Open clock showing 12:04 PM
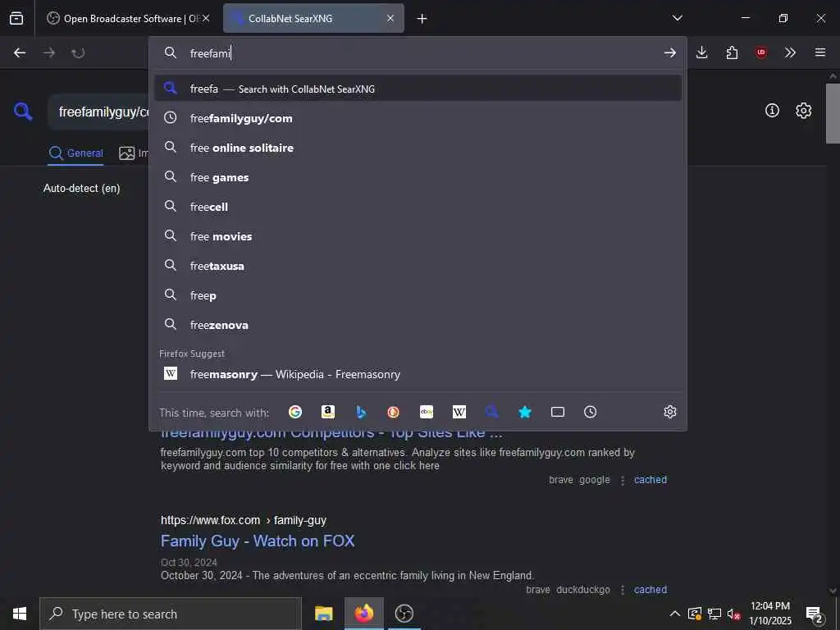The width and height of the screenshot is (840, 630). point(769,614)
